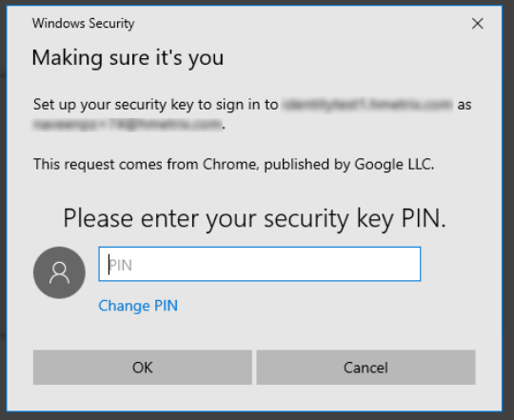Click the Google LLC publisher text
This screenshot has width=514, height=420.
(394, 164)
